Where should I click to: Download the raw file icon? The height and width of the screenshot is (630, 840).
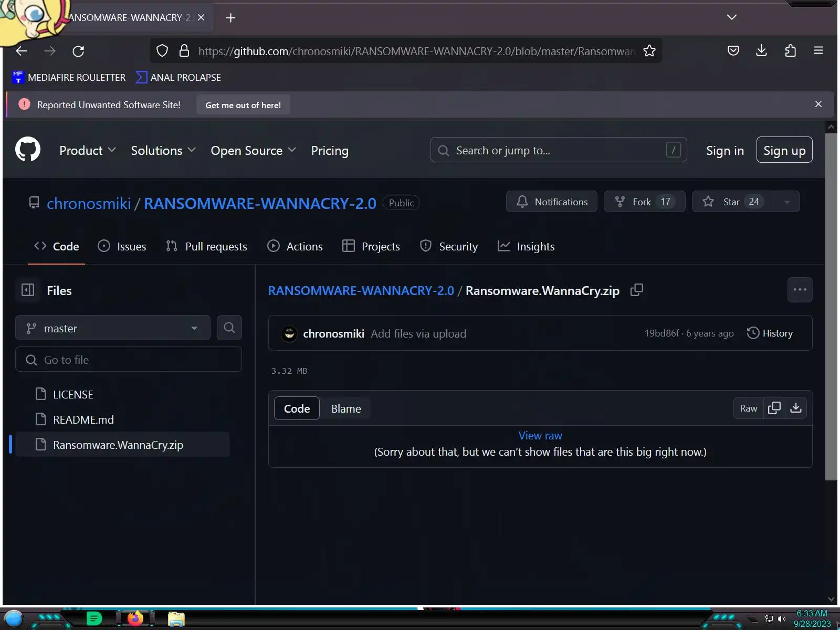coord(796,408)
